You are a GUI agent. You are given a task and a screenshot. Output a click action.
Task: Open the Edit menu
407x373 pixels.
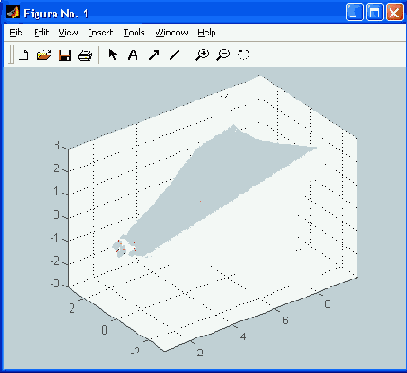click(41, 33)
